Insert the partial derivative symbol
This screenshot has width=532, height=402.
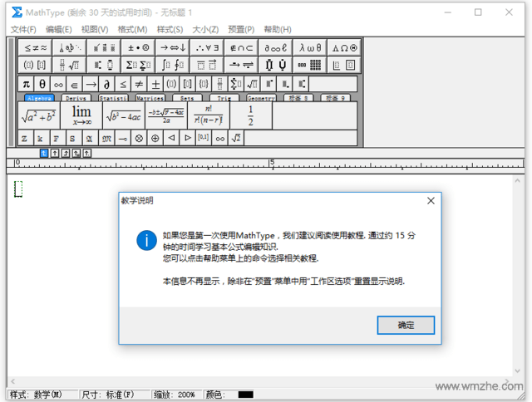pos(106,84)
